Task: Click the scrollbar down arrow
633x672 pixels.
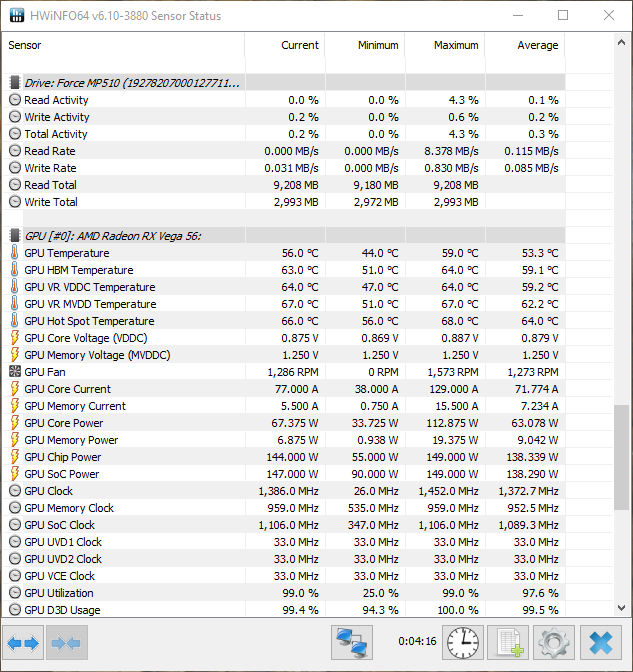Action: click(621, 608)
